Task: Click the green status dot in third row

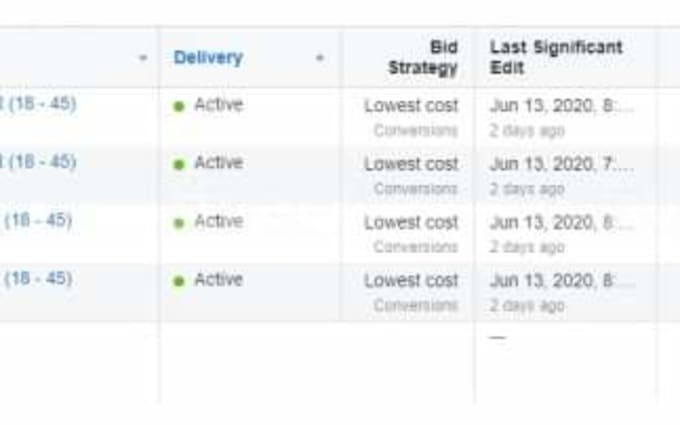Action: pos(179,223)
